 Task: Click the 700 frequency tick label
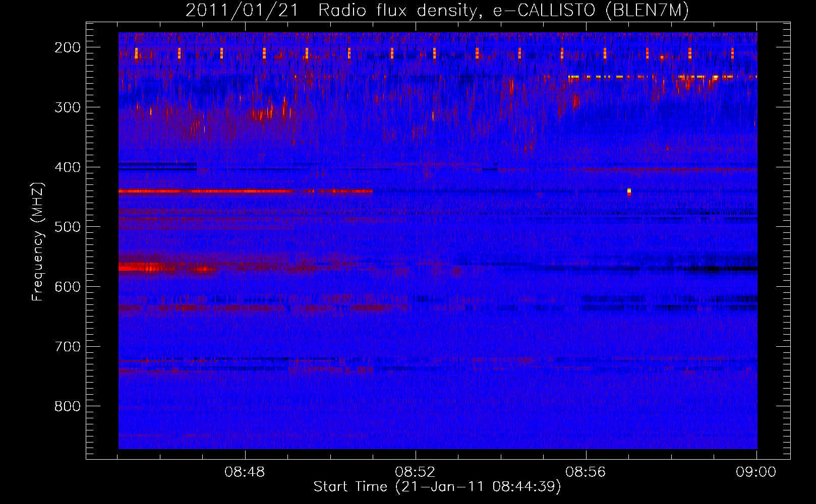pos(68,347)
